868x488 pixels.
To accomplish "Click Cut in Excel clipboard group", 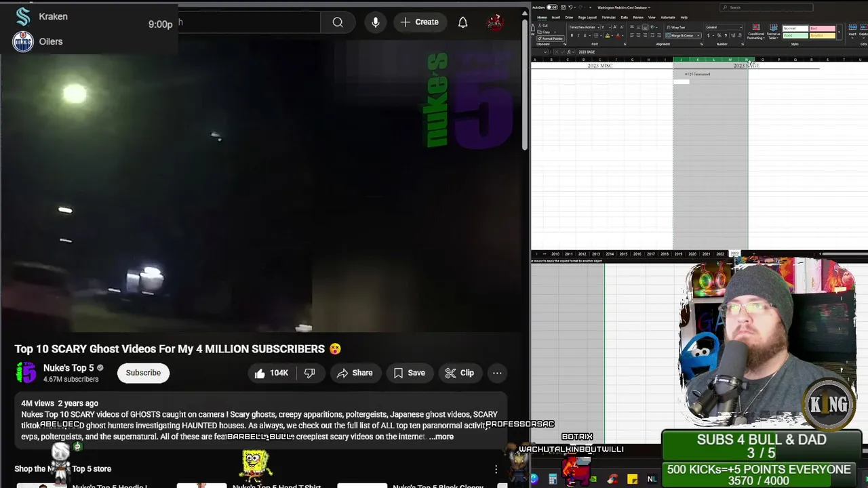I will (542, 25).
